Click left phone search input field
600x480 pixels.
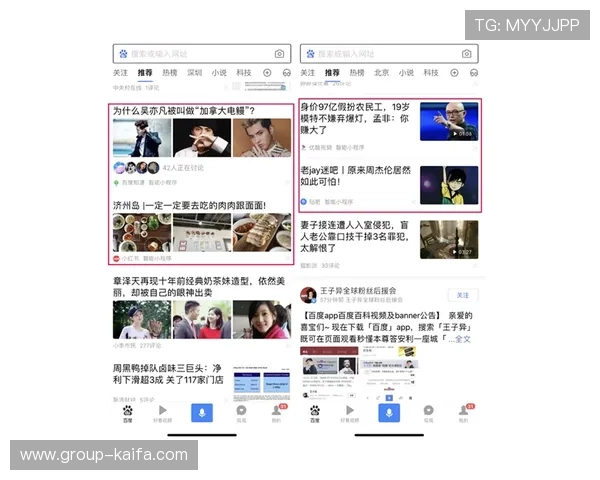[202, 54]
